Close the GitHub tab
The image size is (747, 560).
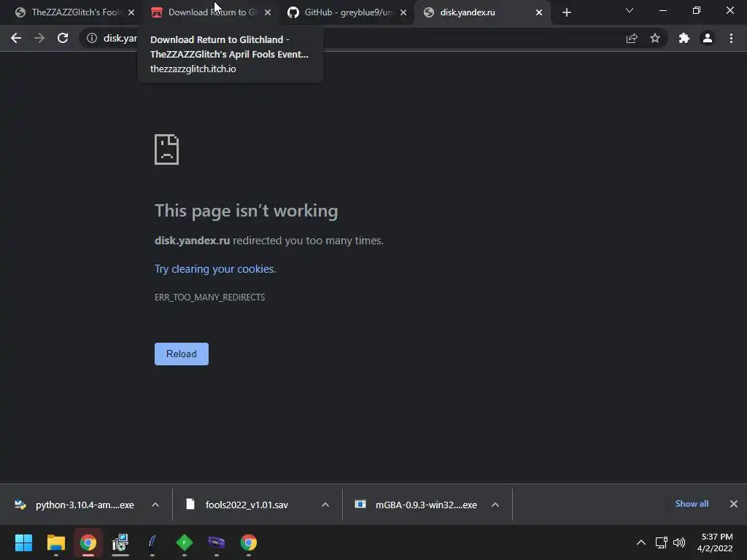pyautogui.click(x=403, y=12)
